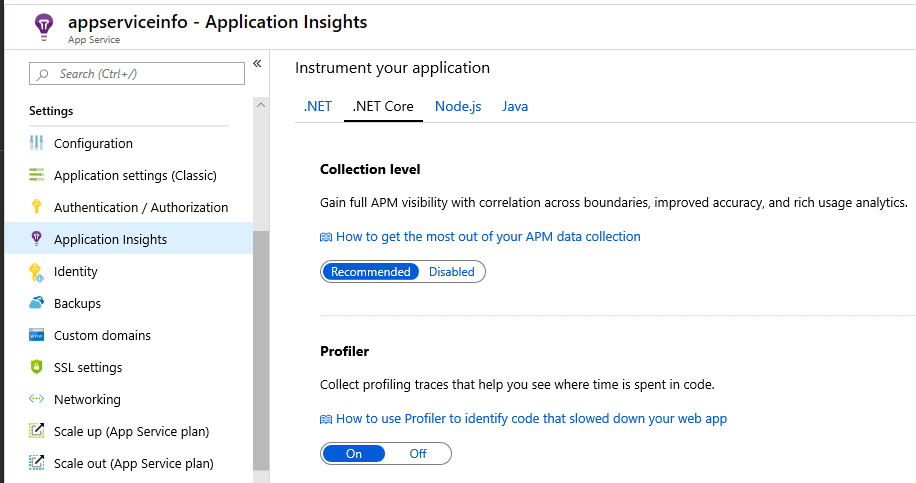Click the Application Insights lightbulb header icon
Image resolution: width=916 pixels, height=483 pixels.
[44, 27]
